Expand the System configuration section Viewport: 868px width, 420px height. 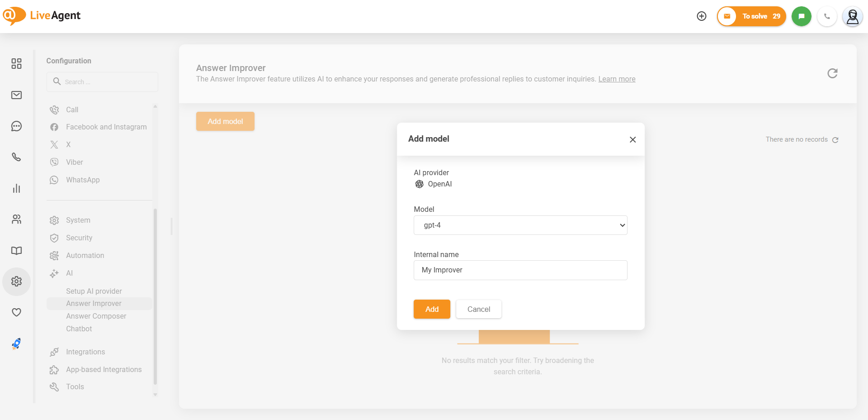coord(78,220)
